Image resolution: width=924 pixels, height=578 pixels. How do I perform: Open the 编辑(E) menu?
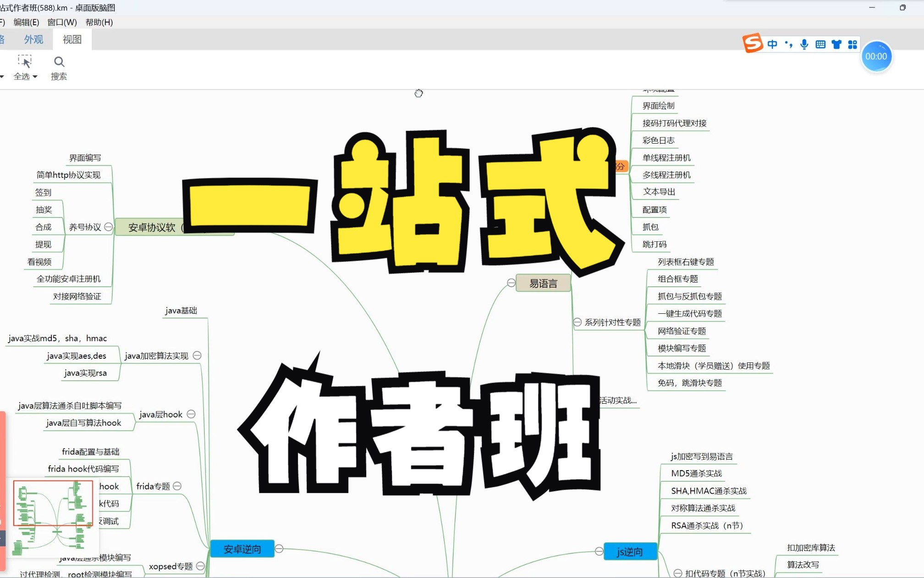(26, 22)
